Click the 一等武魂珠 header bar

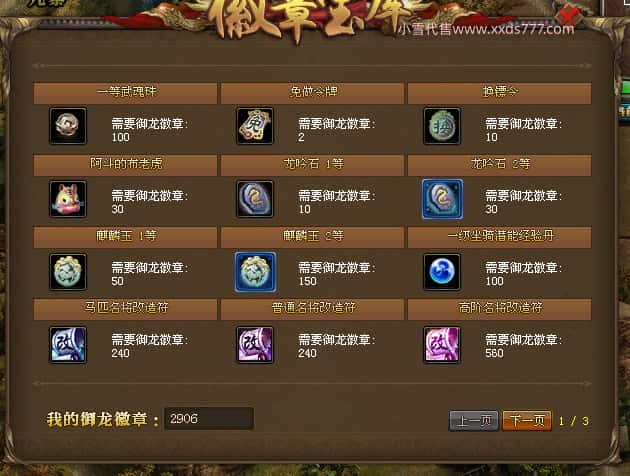[125, 93]
